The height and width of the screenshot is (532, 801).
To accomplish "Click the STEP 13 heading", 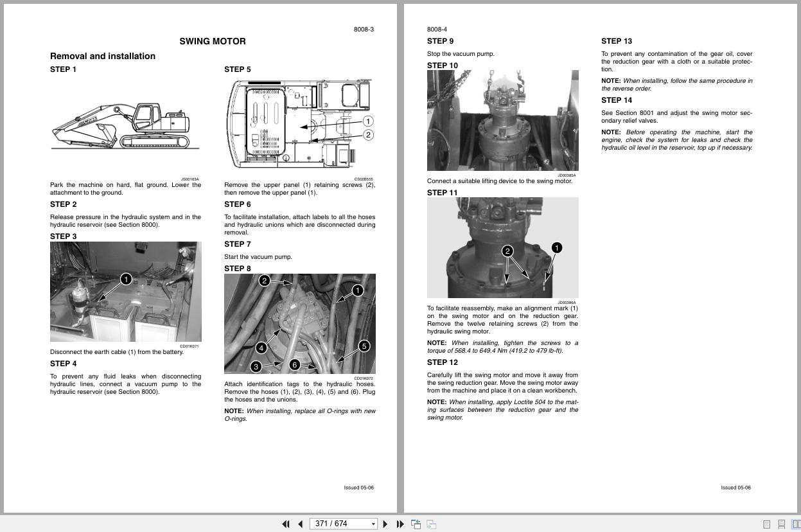I will 617,41.
